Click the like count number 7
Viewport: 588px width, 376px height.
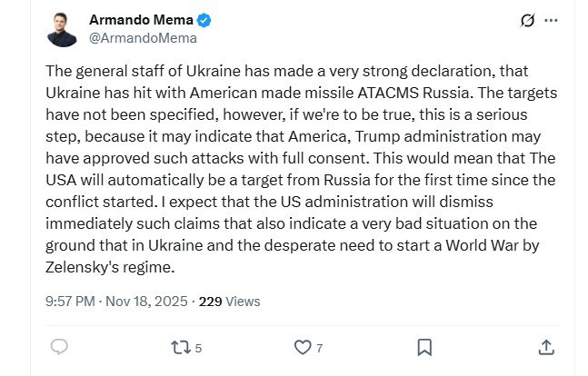319,347
